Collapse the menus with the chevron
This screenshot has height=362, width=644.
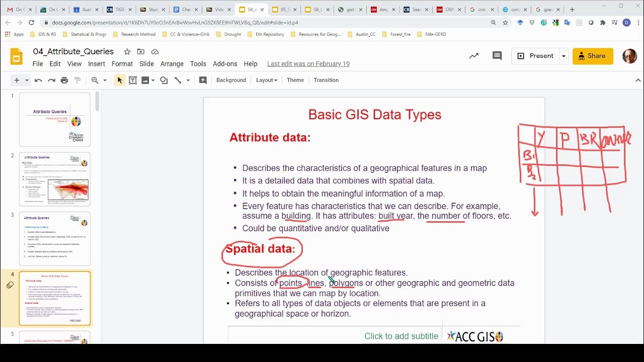[x=638, y=80]
